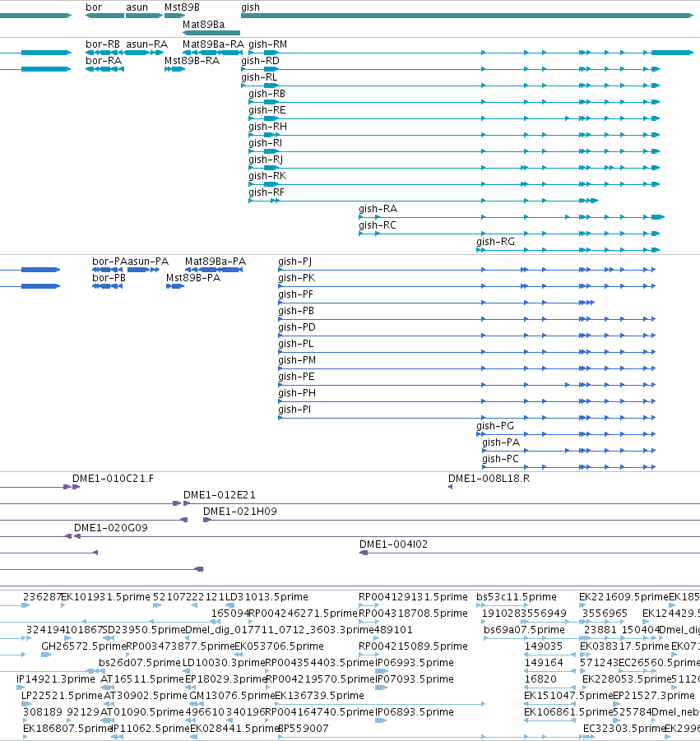Screen dimensions: 700x741
Task: Select the gish-PE protein label
Action: [296, 377]
